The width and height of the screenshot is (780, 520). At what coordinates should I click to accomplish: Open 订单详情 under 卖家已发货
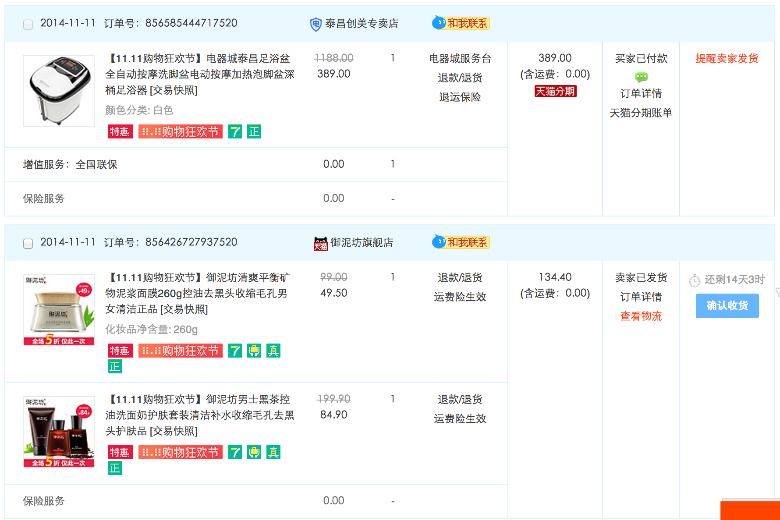[x=641, y=297]
